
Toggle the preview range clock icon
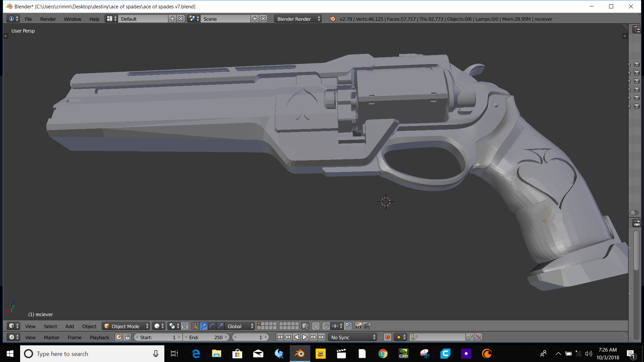pyautogui.click(x=119, y=337)
